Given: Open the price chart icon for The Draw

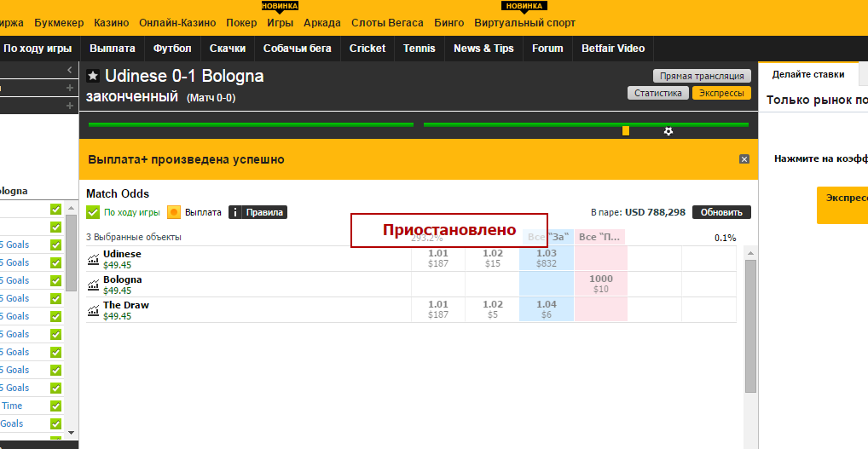Looking at the screenshot, I should tap(93, 310).
